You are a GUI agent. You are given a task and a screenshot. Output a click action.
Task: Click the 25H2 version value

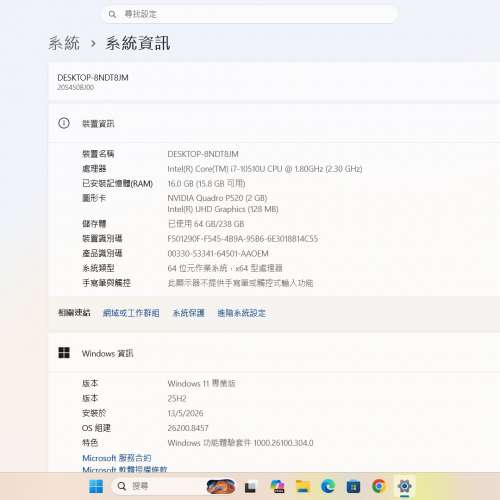click(177, 398)
